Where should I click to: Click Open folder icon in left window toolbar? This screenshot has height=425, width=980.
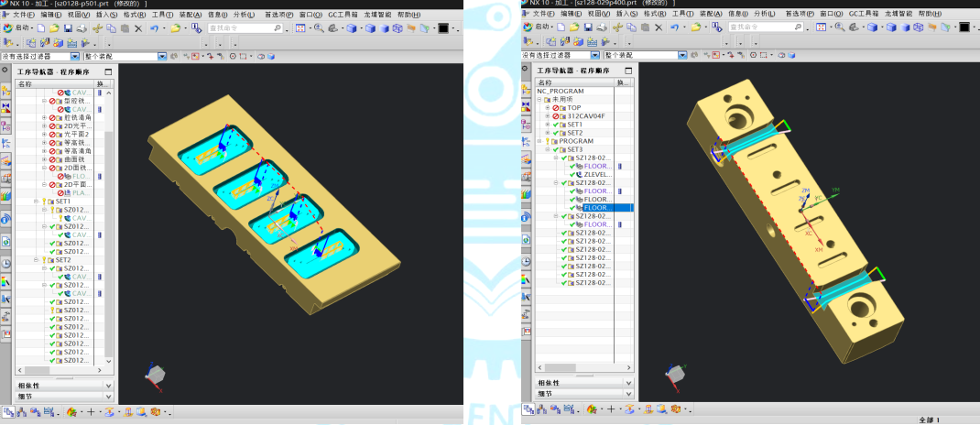[x=55, y=28]
